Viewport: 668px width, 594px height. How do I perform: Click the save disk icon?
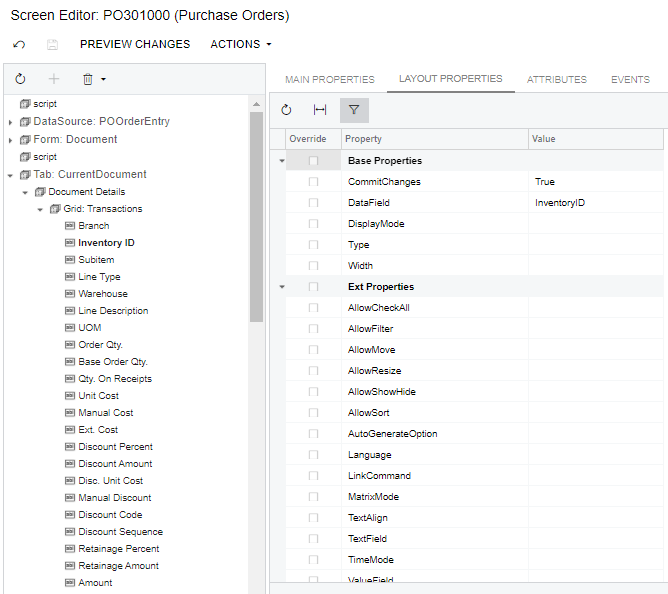tap(52, 45)
